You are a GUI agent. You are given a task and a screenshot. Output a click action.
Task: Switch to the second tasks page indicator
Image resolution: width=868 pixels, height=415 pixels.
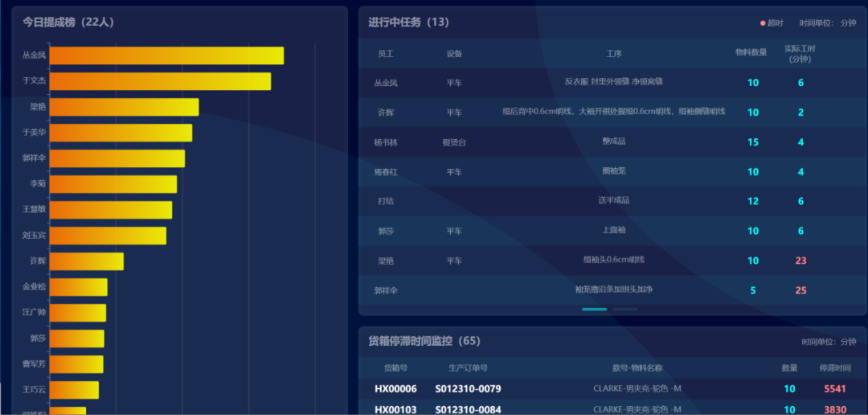625,309
